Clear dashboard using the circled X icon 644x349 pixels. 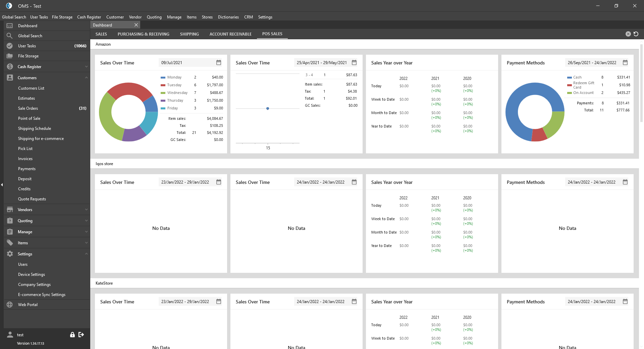point(628,34)
